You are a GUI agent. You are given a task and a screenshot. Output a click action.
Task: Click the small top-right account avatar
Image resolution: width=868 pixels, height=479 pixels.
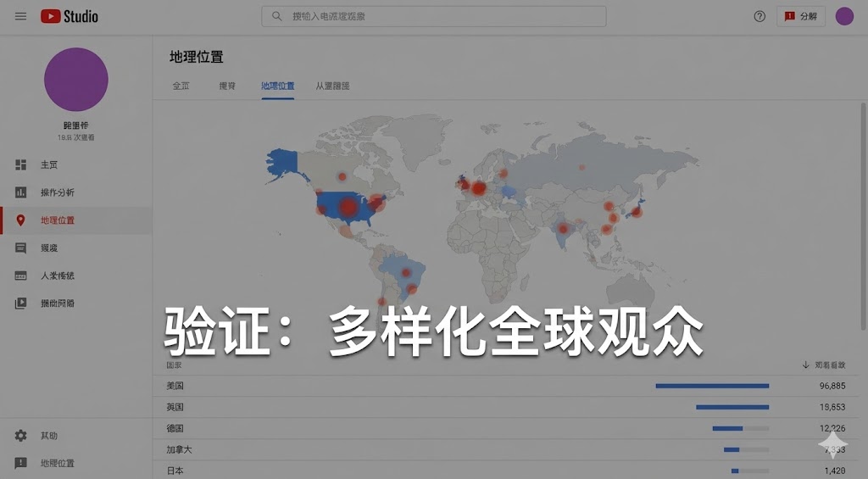tap(844, 16)
